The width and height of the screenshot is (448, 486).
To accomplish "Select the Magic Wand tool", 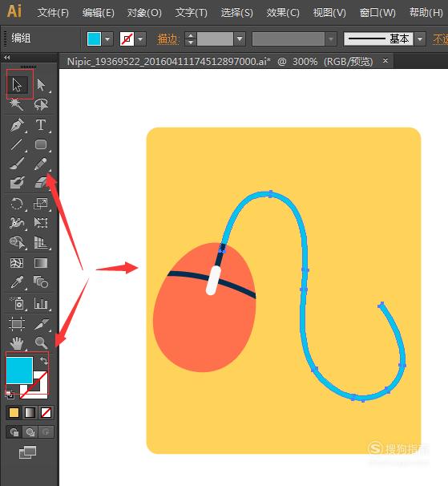I will (16, 105).
